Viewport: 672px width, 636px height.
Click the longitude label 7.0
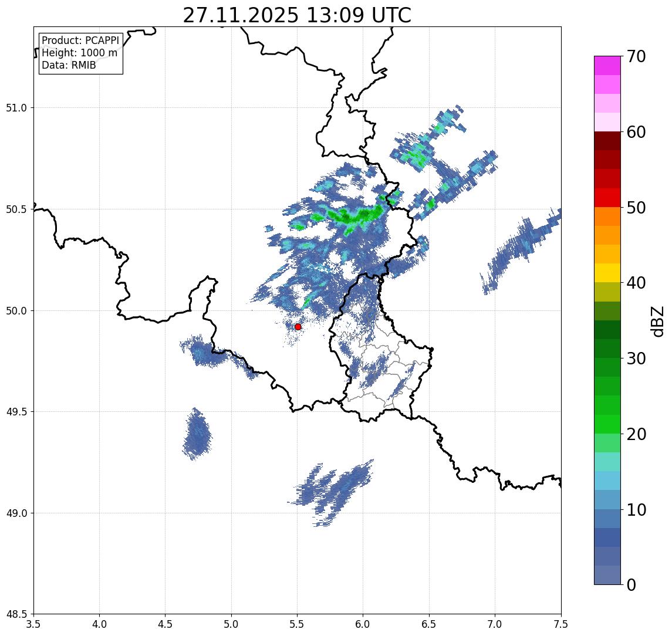click(x=495, y=624)
